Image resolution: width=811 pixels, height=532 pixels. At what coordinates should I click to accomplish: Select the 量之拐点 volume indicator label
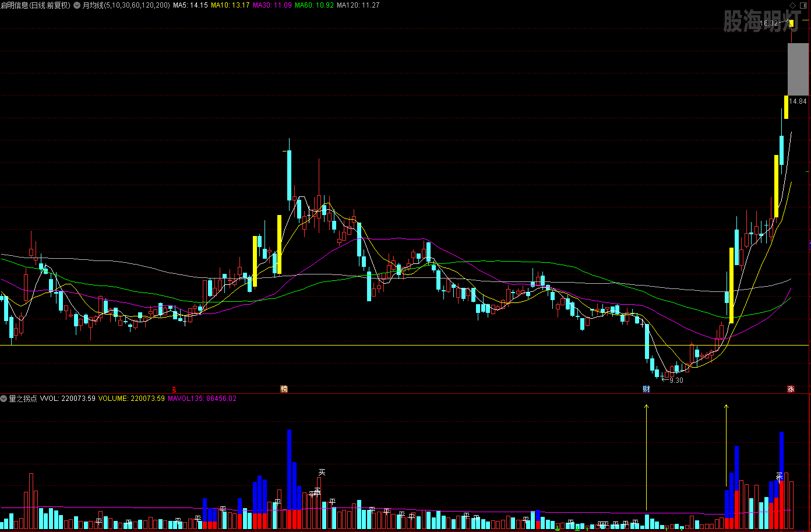tap(23, 399)
